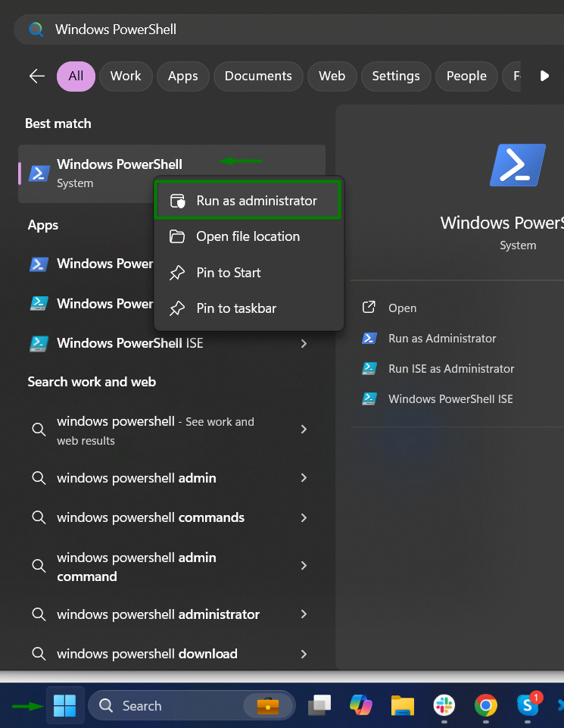Open File Explorer from the taskbar

coord(402,705)
